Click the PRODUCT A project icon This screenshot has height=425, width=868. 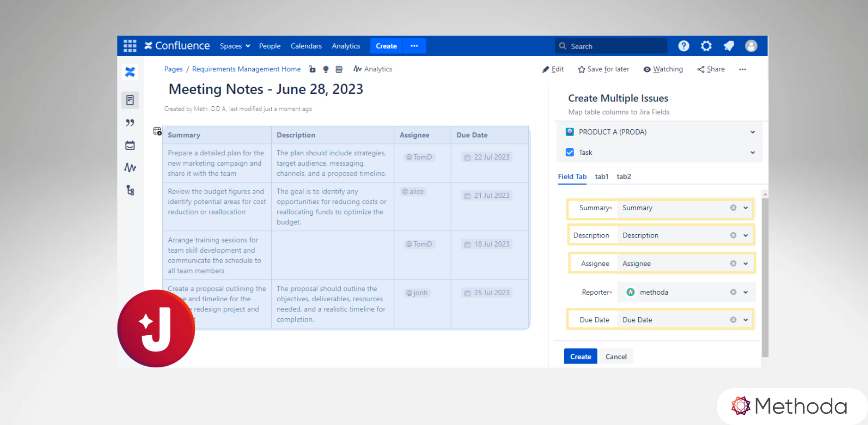570,132
